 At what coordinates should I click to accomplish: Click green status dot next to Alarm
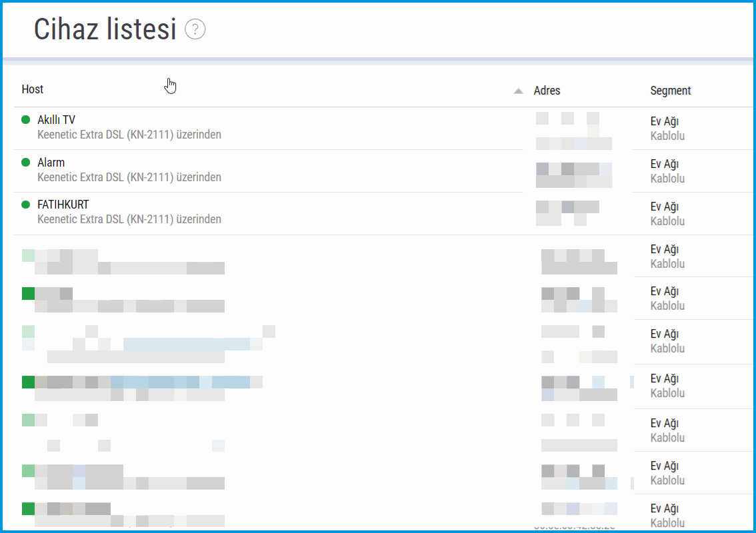tap(26, 163)
